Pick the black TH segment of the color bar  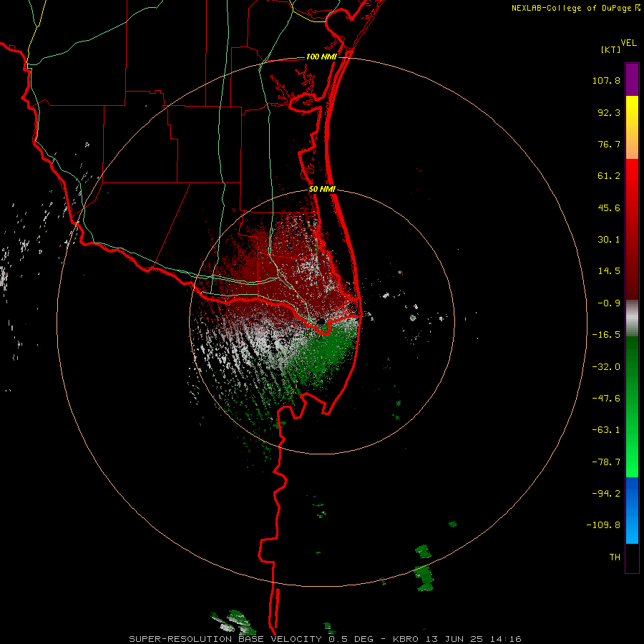coord(632,558)
